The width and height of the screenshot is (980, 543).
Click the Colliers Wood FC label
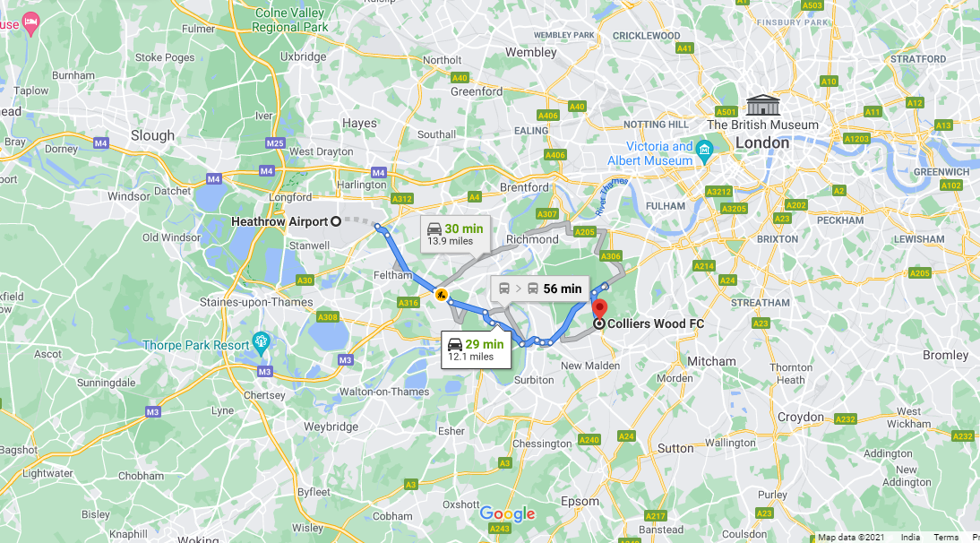[656, 323]
